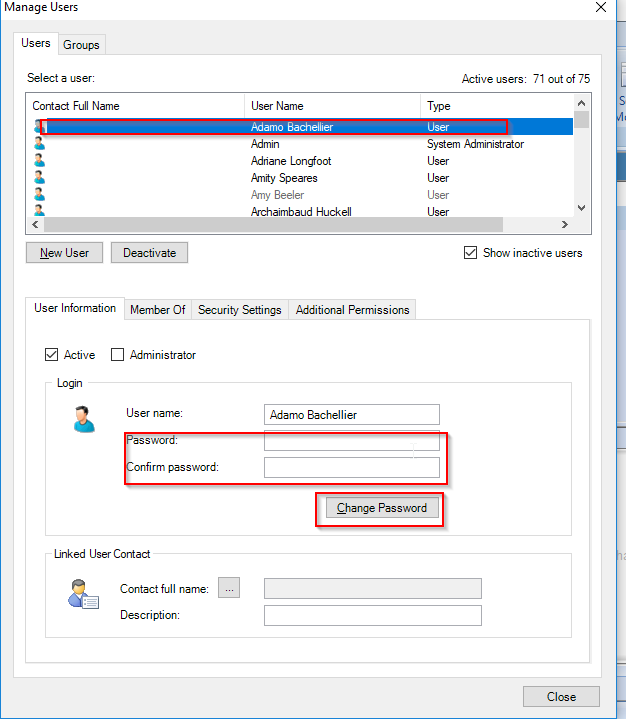Sort by Contact Full Name column header
This screenshot has height=719, width=626.
coord(135,106)
